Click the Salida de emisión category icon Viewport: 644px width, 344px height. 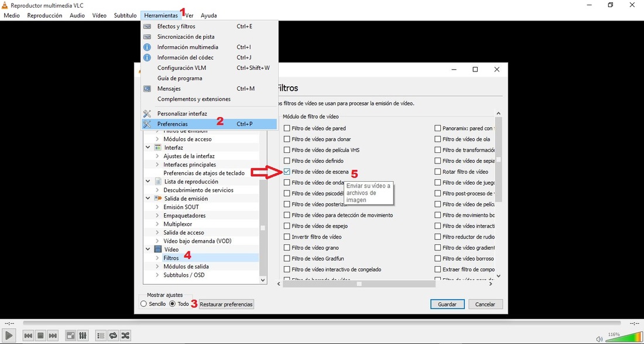click(158, 199)
